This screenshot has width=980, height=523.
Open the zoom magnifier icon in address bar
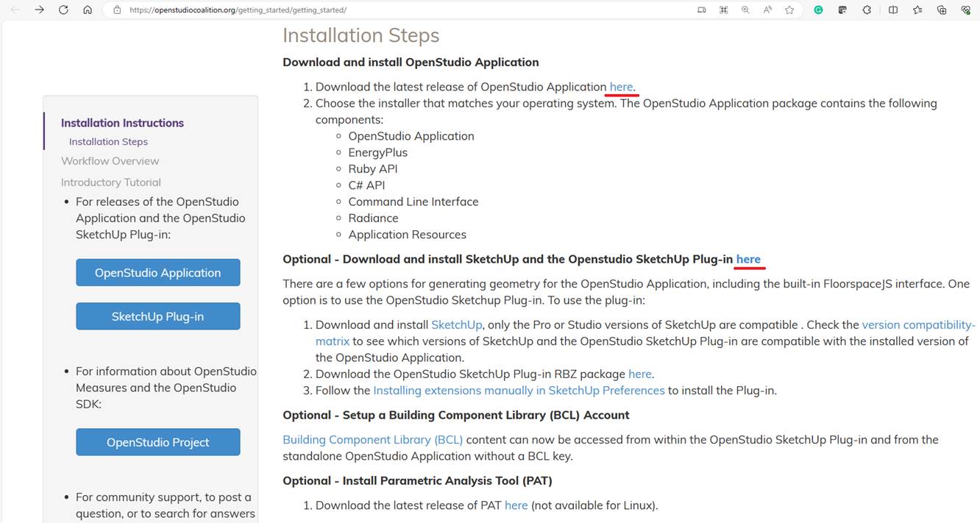[745, 10]
